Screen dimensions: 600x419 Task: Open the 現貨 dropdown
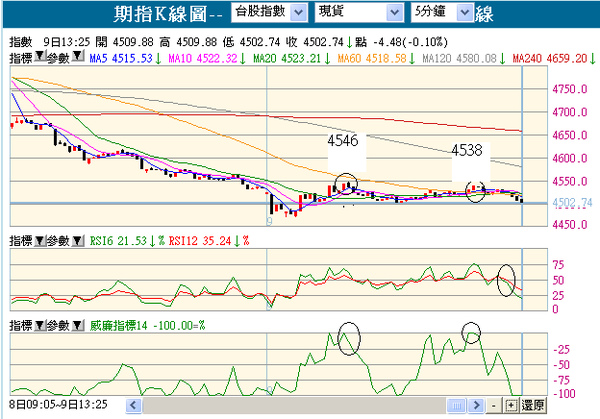359,12
